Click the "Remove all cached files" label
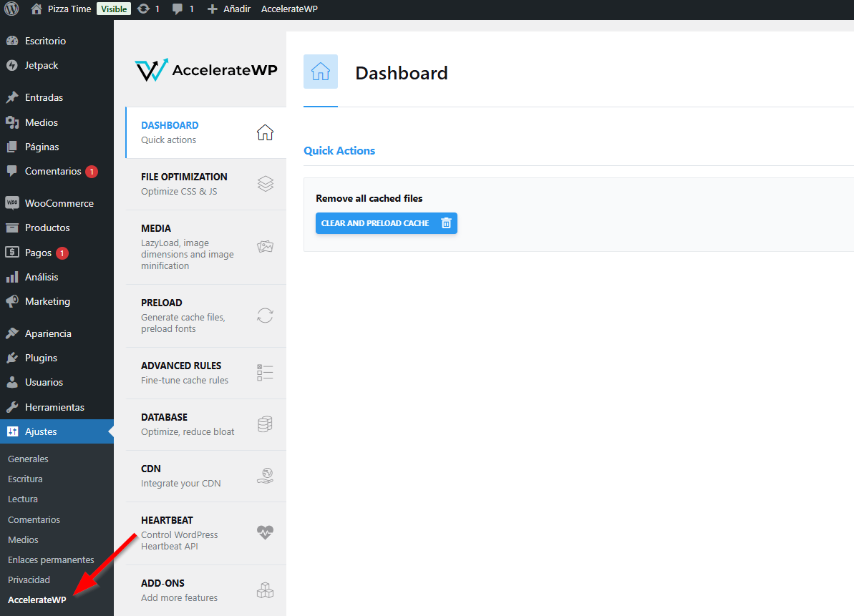This screenshot has width=854, height=616. [x=369, y=199]
